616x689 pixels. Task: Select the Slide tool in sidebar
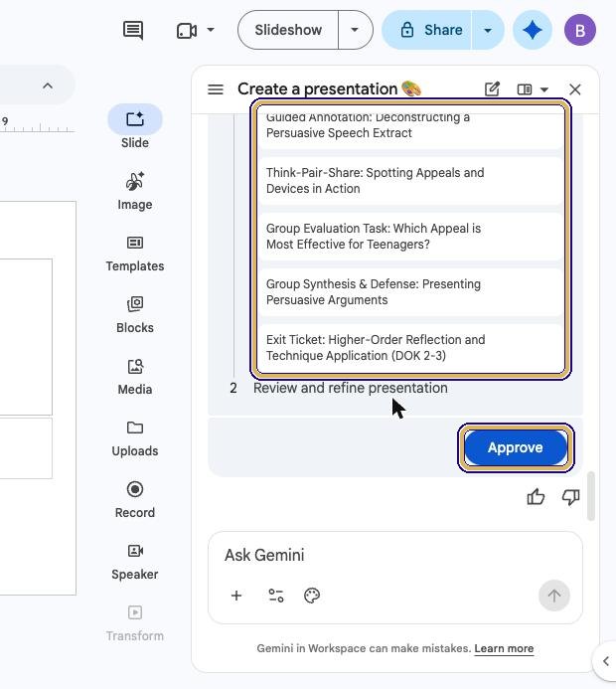tap(135, 127)
